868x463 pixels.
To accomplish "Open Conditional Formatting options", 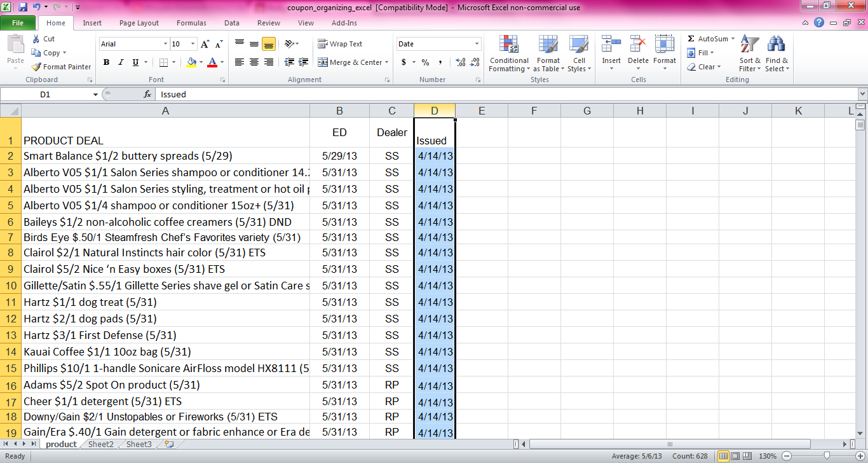I will pos(508,54).
